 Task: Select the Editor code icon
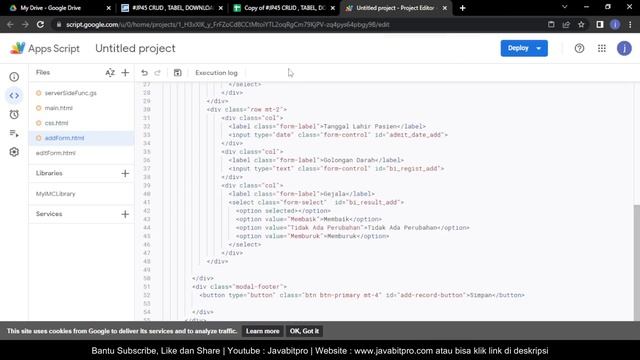pyautogui.click(x=14, y=96)
